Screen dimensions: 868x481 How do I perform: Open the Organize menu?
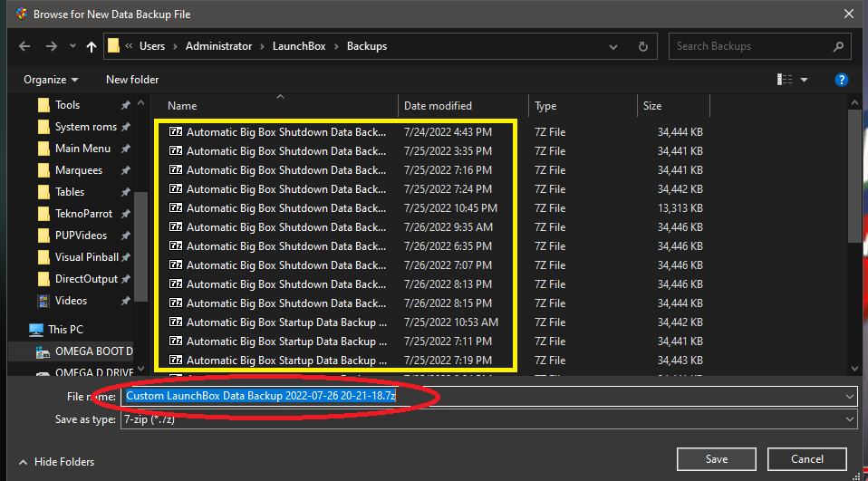point(51,80)
